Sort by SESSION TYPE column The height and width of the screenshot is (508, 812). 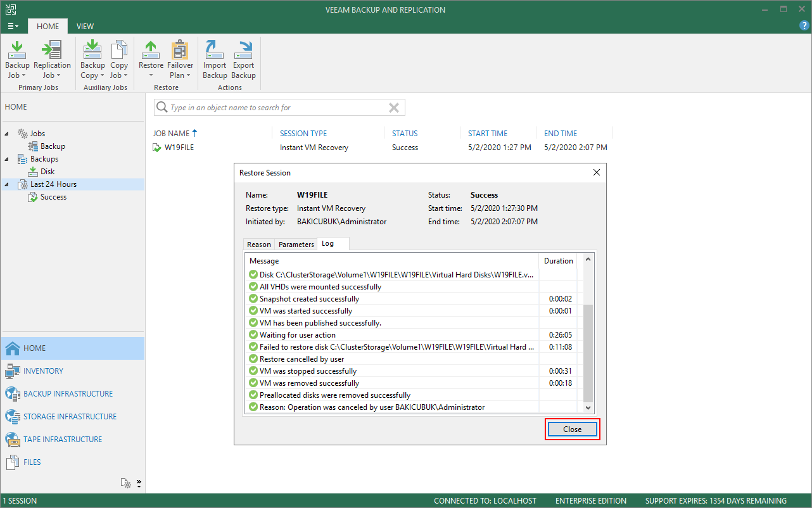coord(303,134)
